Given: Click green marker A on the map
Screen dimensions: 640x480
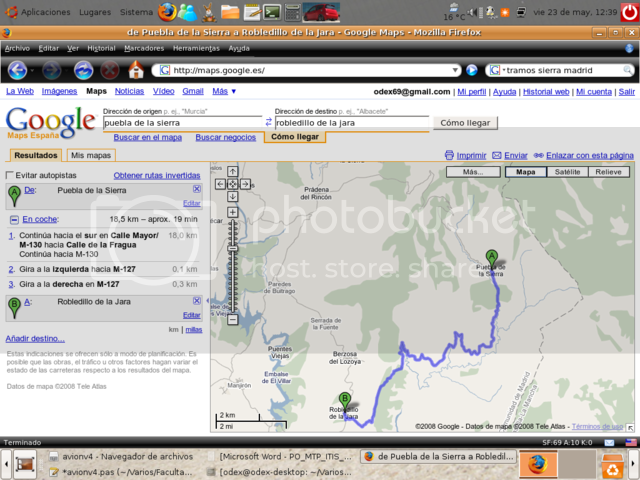Looking at the screenshot, I should coord(491,257).
